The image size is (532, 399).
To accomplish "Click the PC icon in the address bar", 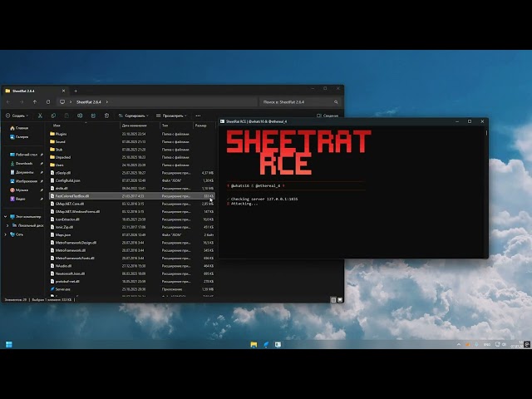I will point(62,102).
